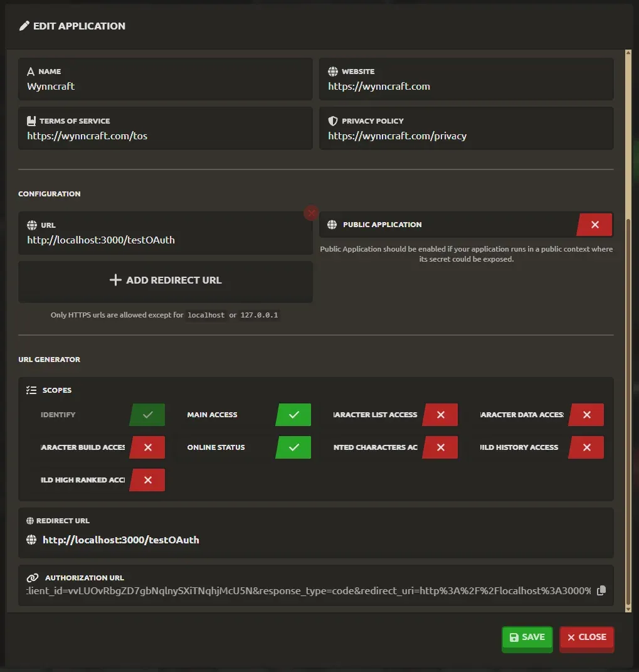The width and height of the screenshot is (639, 672).
Task: Edit the Name field containing Wynncraft
Action: point(166,79)
